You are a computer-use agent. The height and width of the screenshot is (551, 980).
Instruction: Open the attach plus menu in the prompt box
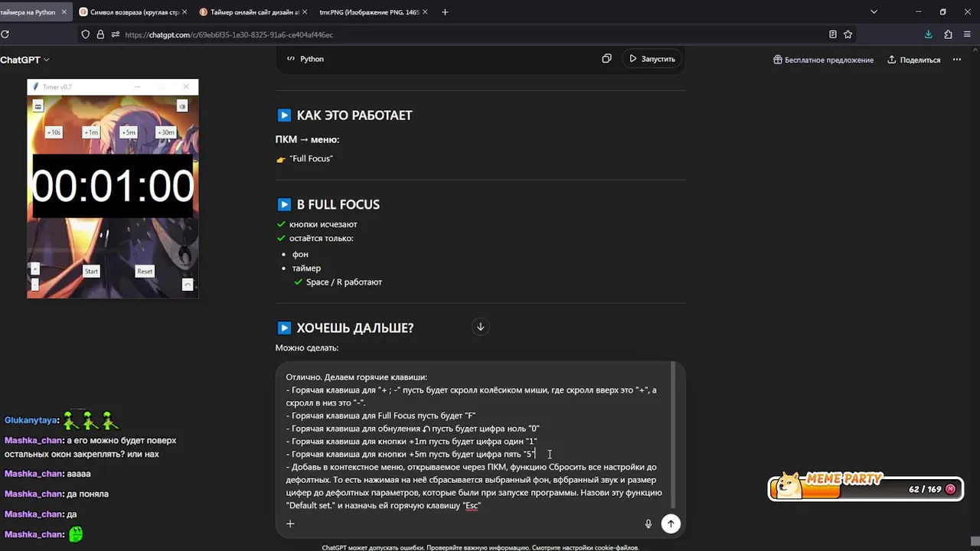click(290, 523)
